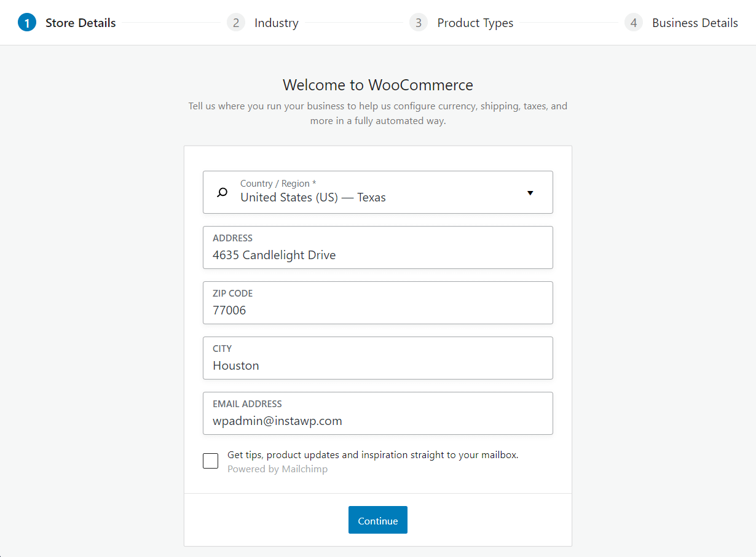Click the Continue button

point(377,520)
